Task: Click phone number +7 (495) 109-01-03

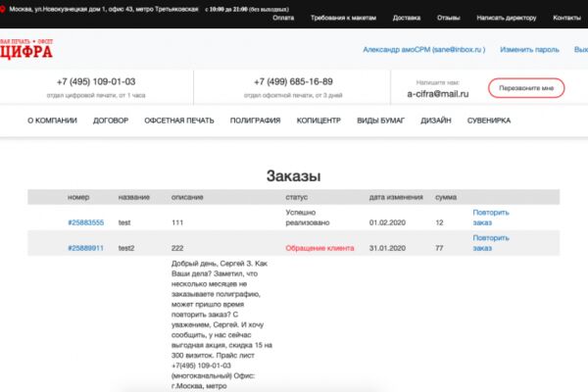Action: click(x=96, y=81)
